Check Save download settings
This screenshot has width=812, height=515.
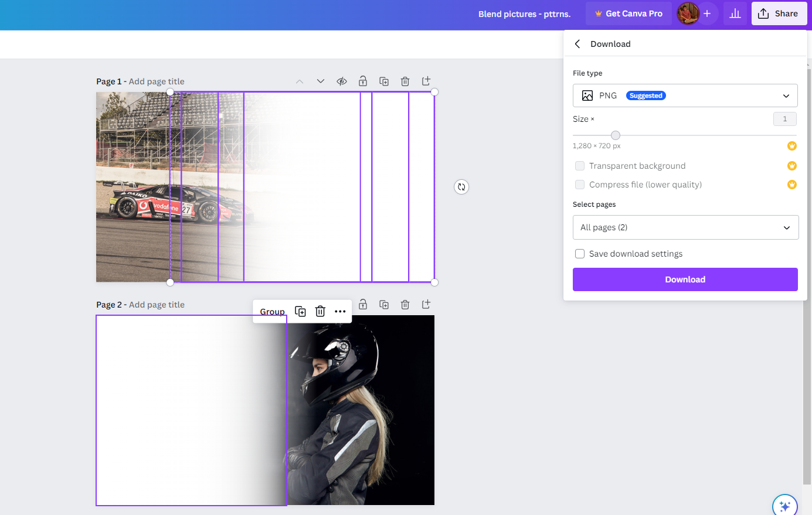[580, 254]
